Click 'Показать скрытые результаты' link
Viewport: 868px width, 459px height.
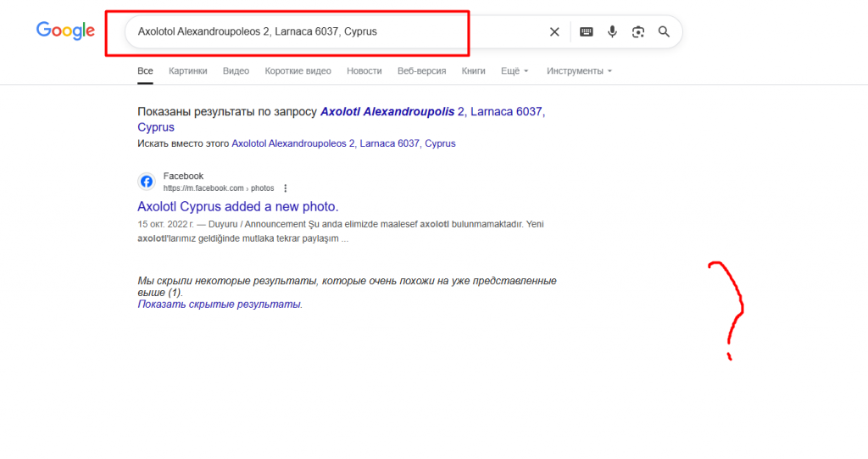click(x=220, y=304)
